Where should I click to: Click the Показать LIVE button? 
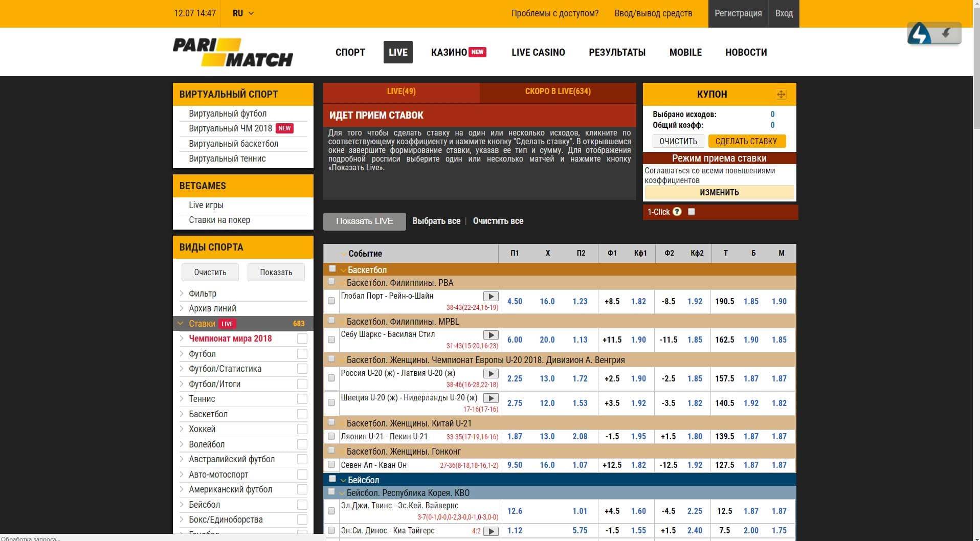(365, 221)
